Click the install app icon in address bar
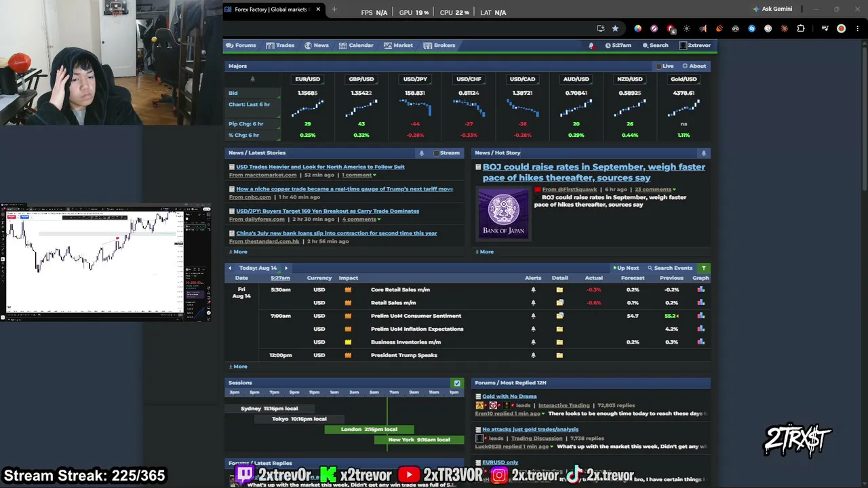This screenshot has width=868, height=488. pos(600,28)
